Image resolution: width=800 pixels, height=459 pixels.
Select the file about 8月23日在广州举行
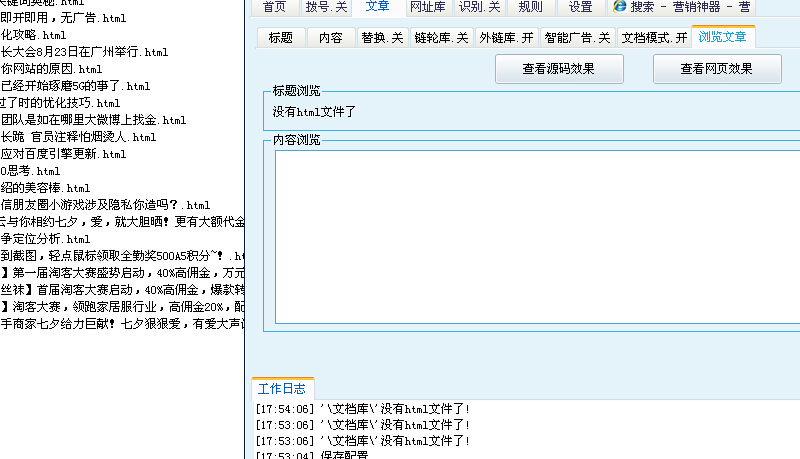coord(84,51)
